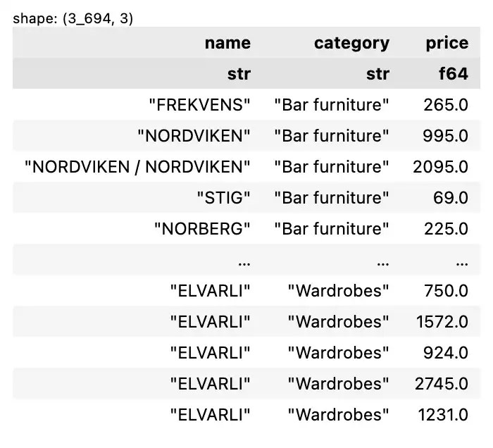Click the 2745.0 price value
This screenshot has height=448, width=493.
(x=440, y=384)
